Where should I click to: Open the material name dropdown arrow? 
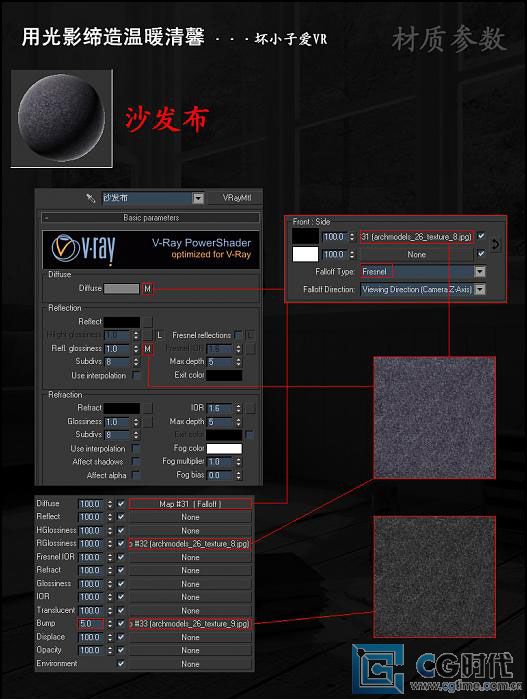[x=198, y=198]
